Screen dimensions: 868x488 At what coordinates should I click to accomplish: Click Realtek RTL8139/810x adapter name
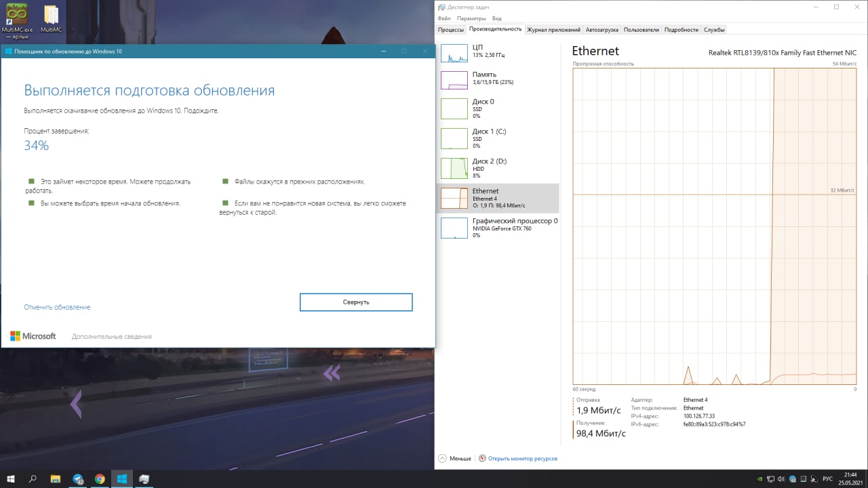click(x=783, y=53)
